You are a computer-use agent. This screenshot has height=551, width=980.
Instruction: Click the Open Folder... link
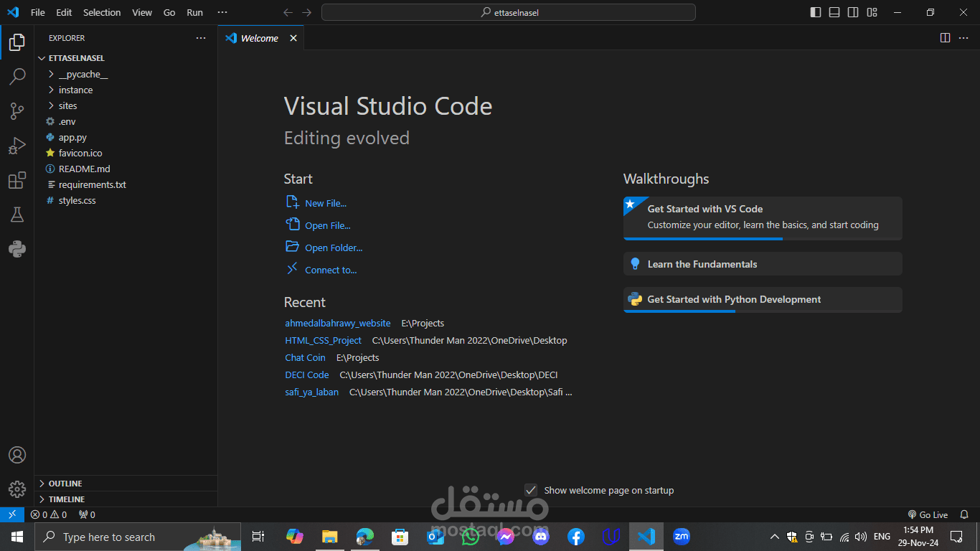click(324, 248)
